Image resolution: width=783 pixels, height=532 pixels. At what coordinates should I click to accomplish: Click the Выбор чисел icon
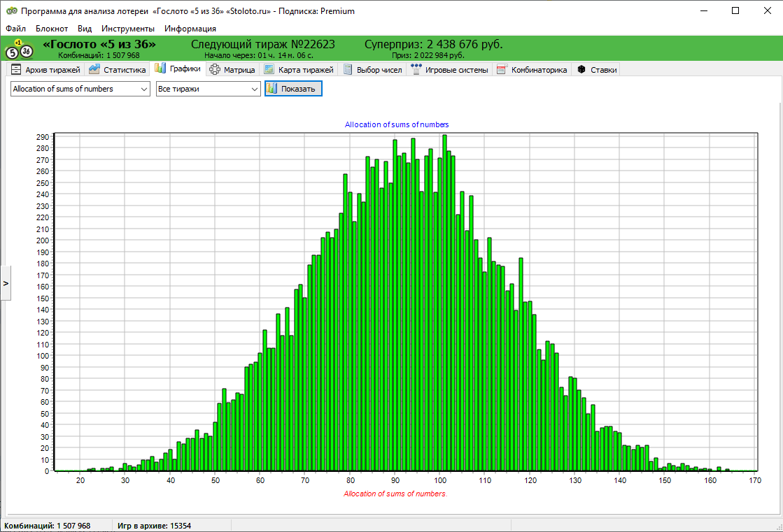pyautogui.click(x=348, y=70)
